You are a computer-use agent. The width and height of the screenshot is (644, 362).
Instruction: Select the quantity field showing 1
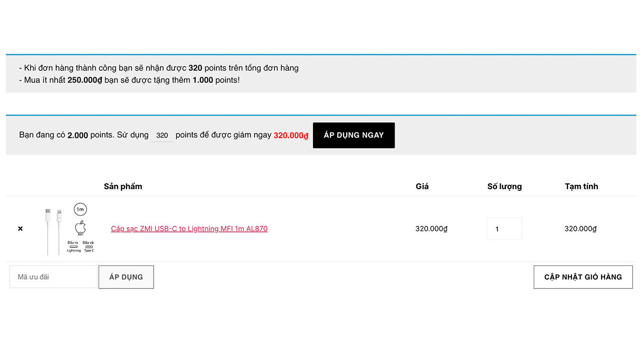tap(504, 229)
